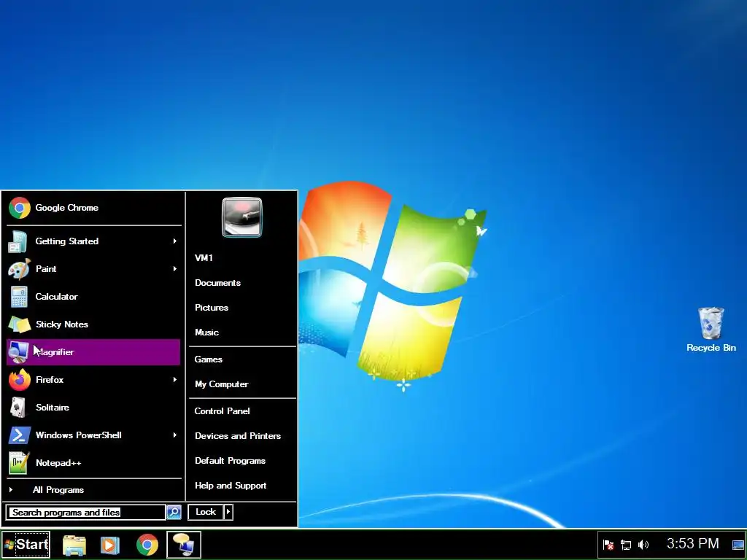Expand the Firefox jump list arrow
The width and height of the screenshot is (747, 560).
[175, 380]
